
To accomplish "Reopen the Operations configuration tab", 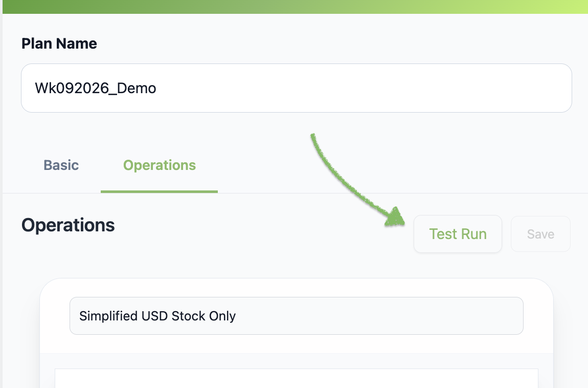I will point(159,165).
